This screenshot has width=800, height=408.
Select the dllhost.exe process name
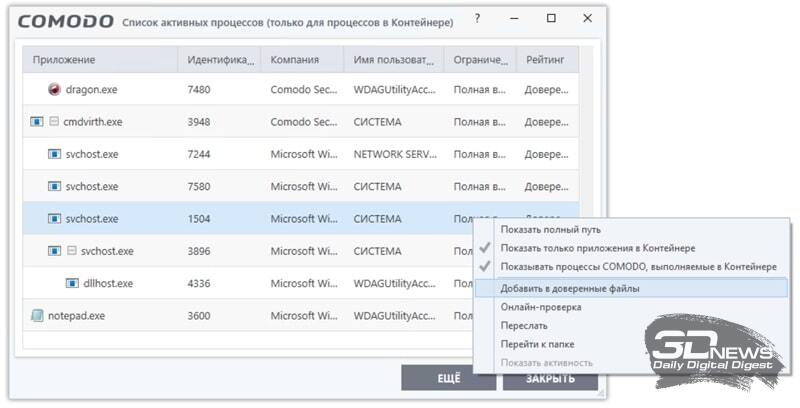pyautogui.click(x=108, y=283)
